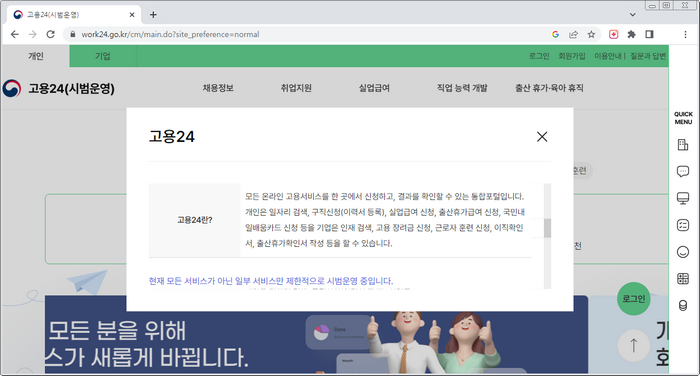Click the Google icon in address bar
This screenshot has height=376, width=700.
(555, 34)
